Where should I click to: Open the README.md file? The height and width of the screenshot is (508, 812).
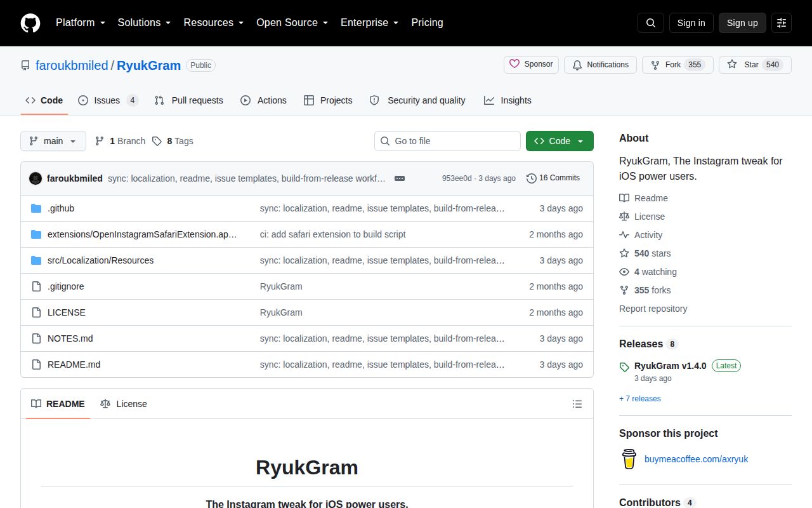tap(74, 364)
